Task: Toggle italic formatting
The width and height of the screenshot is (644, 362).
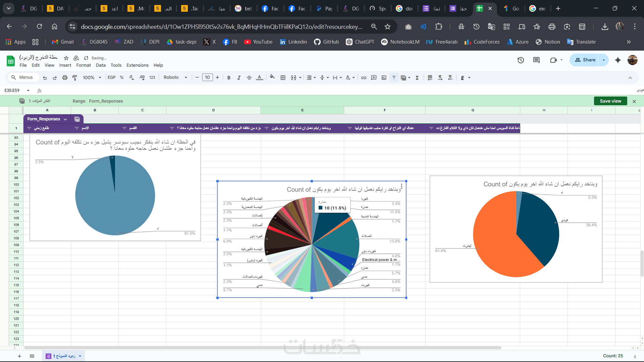Action: click(239, 78)
